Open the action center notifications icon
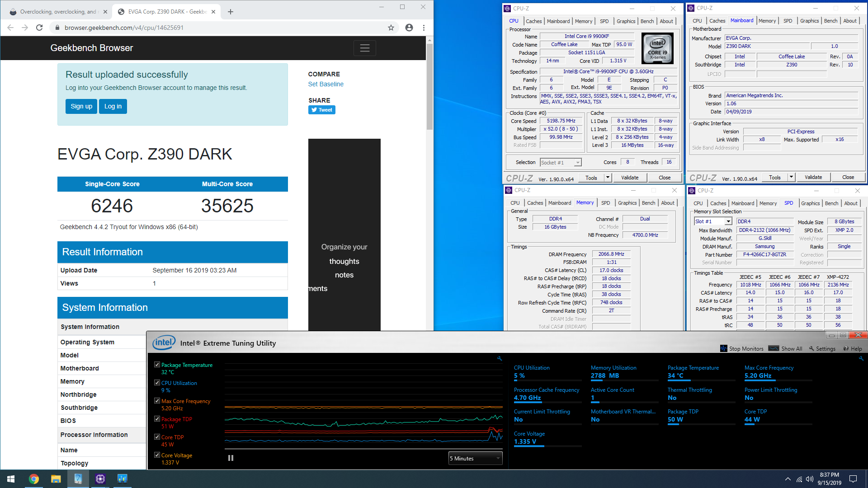This screenshot has width=868, height=488. (x=853, y=479)
